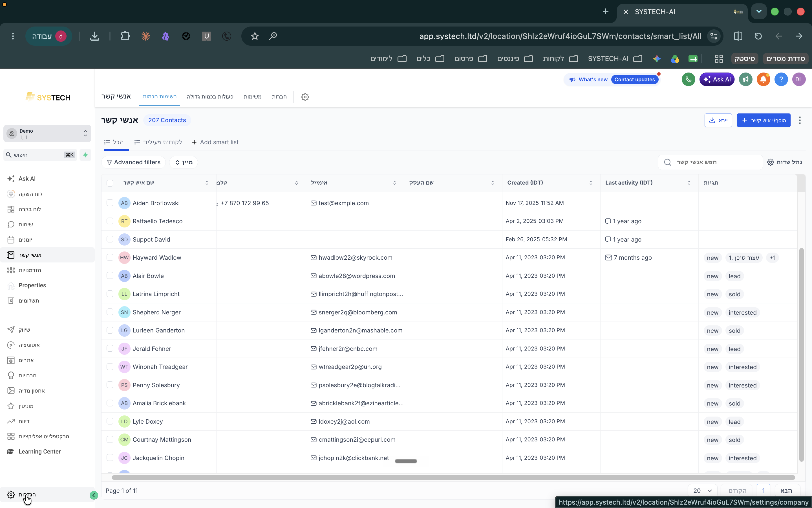This screenshot has width=812, height=508.
Task: Click the חפש אנשי קשר search field
Action: [710, 162]
